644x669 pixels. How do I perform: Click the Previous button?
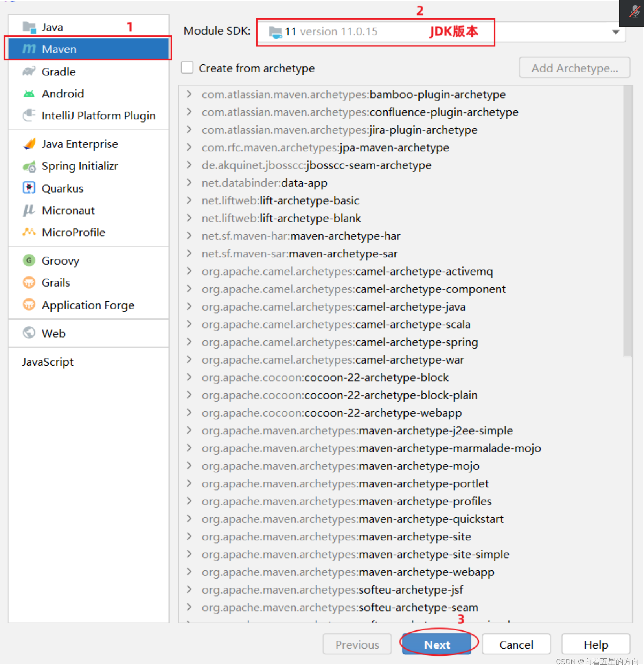357,645
